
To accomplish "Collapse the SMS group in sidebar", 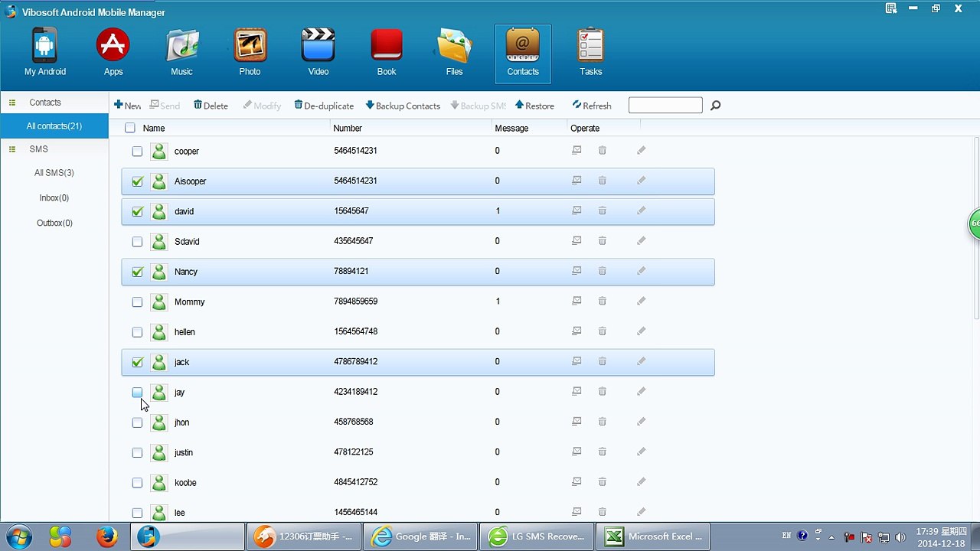I will pos(12,149).
